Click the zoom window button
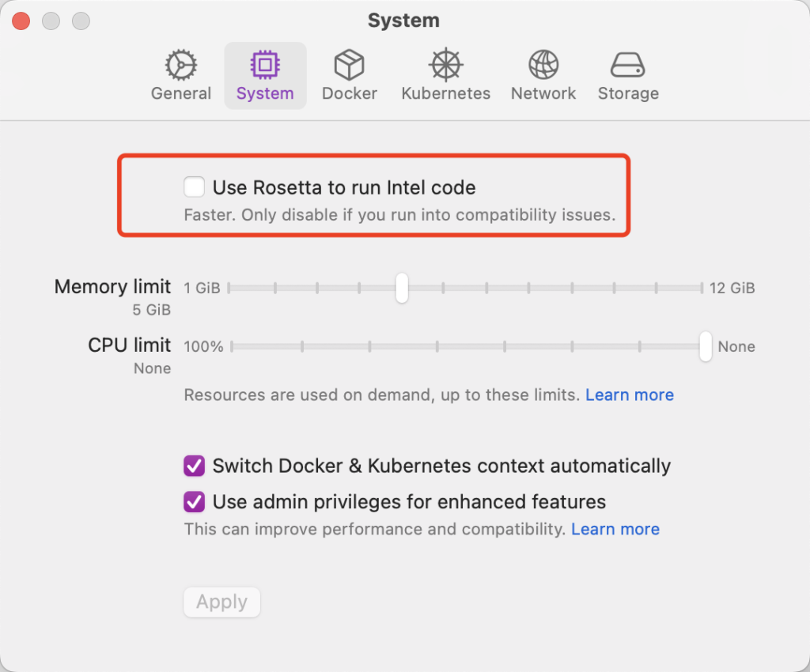This screenshot has height=672, width=810. tap(81, 21)
